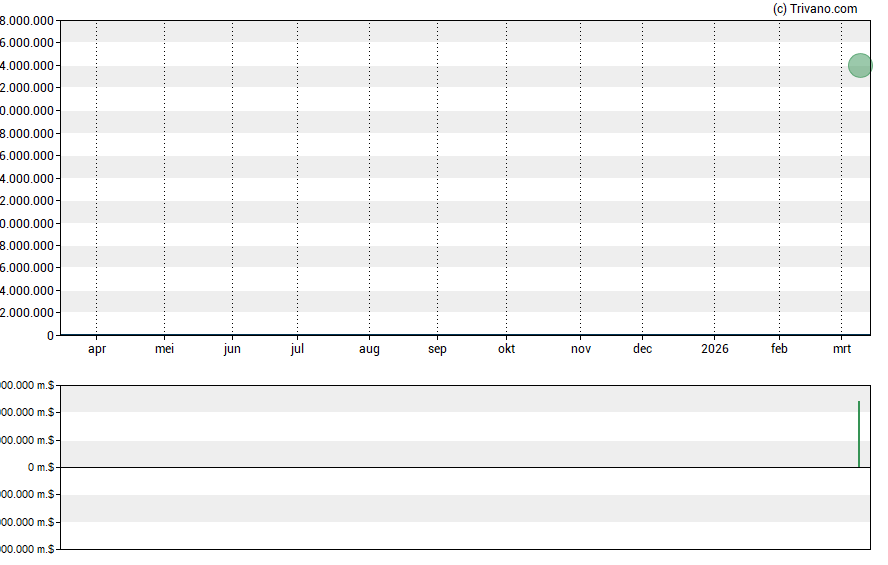Click the dec month label
Viewport: 888px width, 565px height.
[x=643, y=349]
